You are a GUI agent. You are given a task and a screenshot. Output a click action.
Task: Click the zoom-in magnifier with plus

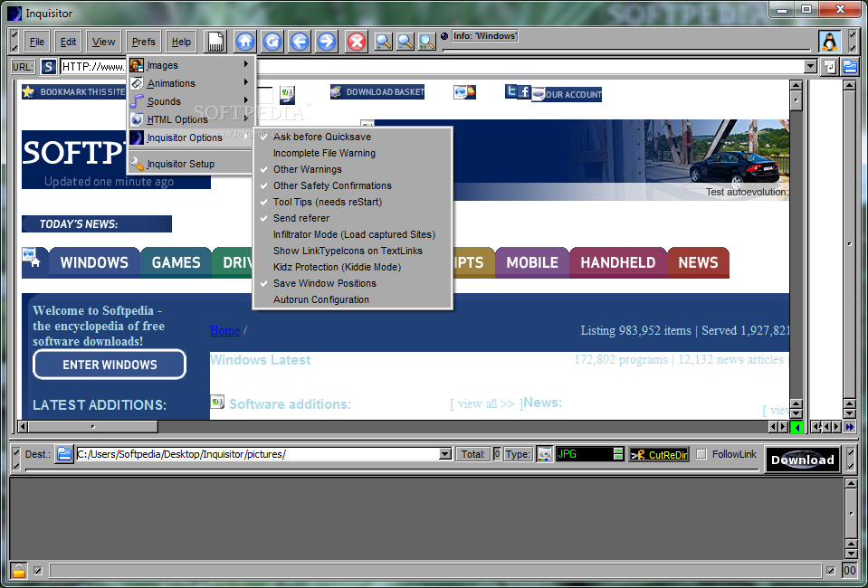[384, 42]
